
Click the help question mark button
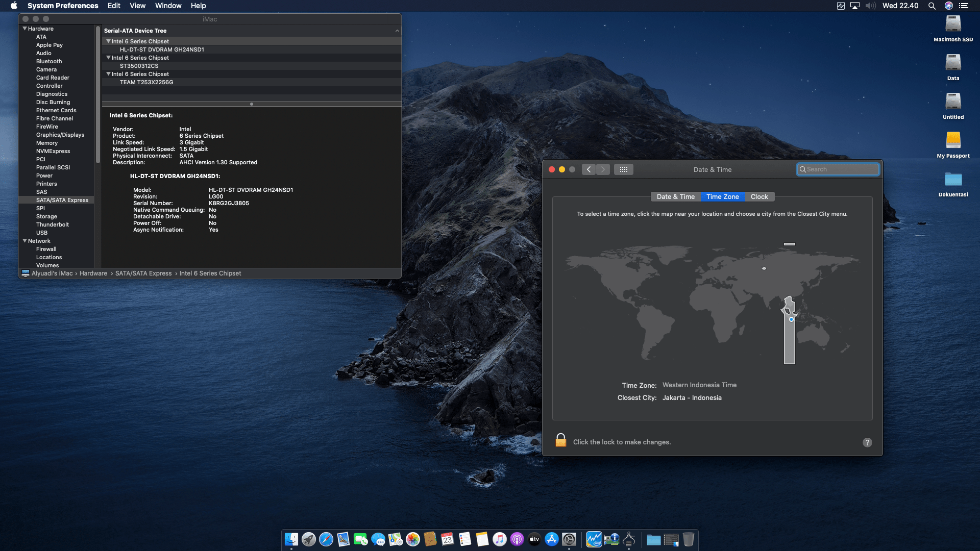(x=867, y=442)
